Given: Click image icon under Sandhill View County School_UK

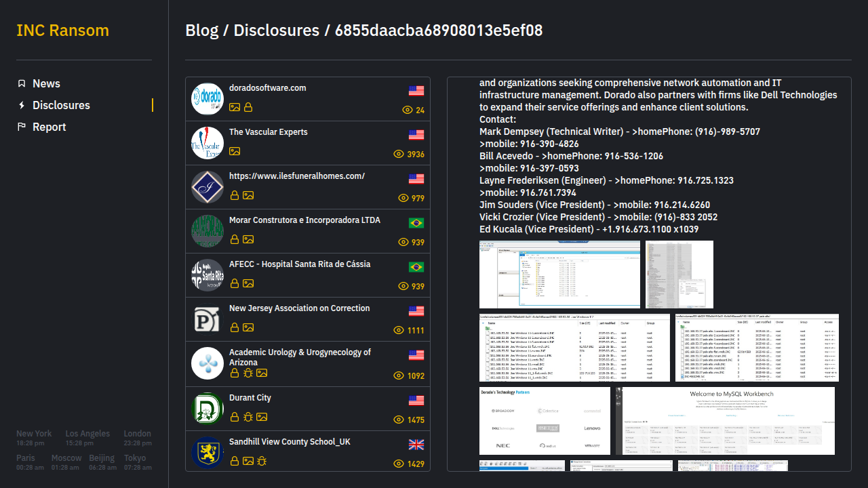Looking at the screenshot, I should click(x=248, y=461).
